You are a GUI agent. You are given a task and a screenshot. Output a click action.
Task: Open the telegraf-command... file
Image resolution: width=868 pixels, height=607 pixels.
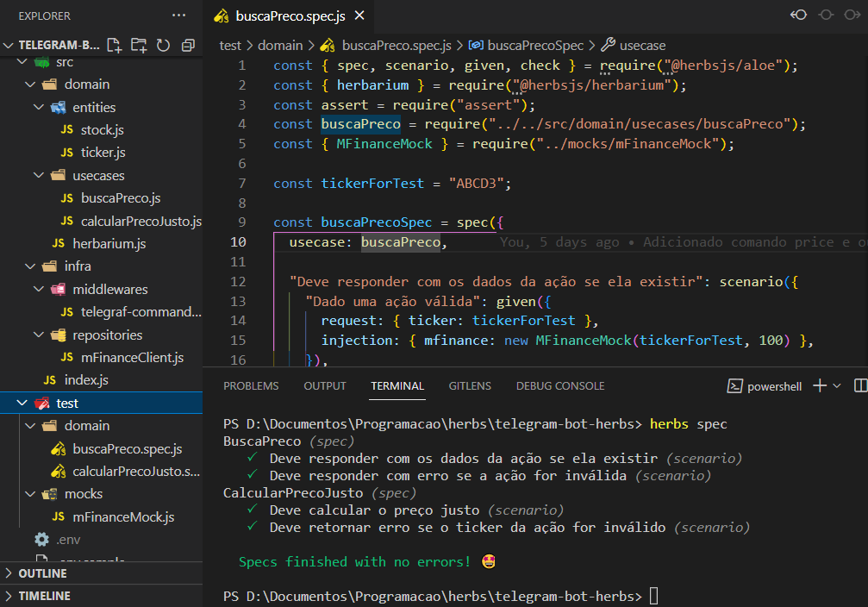[x=141, y=312]
